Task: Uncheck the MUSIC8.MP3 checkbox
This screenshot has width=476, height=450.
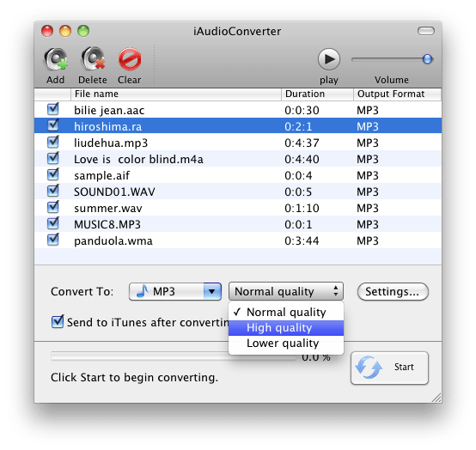Action: click(53, 223)
